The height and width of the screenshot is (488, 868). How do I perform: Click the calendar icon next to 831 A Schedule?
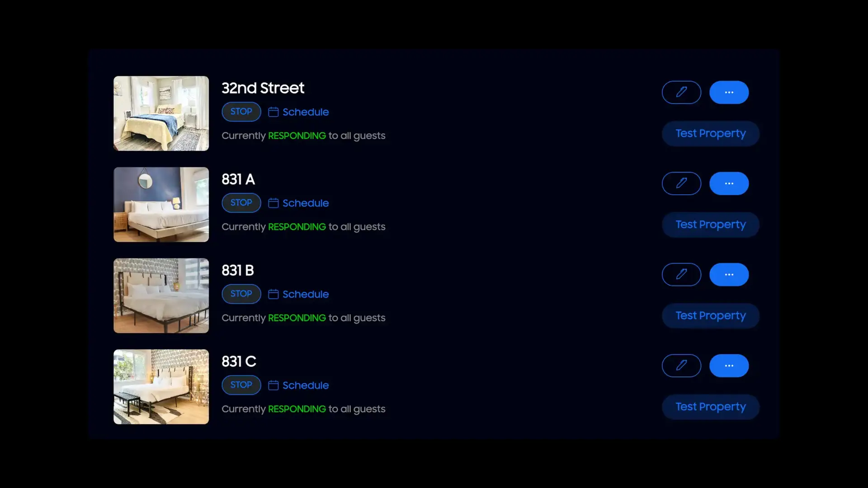[x=274, y=202]
